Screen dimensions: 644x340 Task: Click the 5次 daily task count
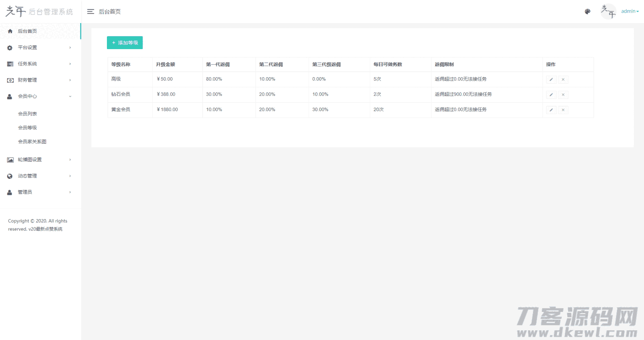[377, 79]
